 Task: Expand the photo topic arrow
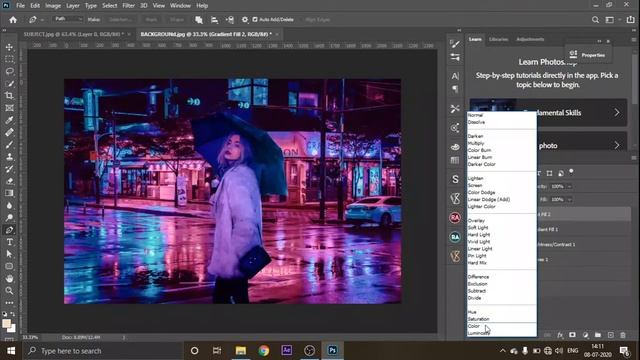[617, 145]
